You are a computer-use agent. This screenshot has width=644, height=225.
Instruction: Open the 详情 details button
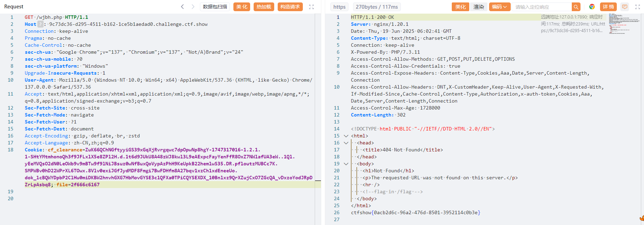608,7
